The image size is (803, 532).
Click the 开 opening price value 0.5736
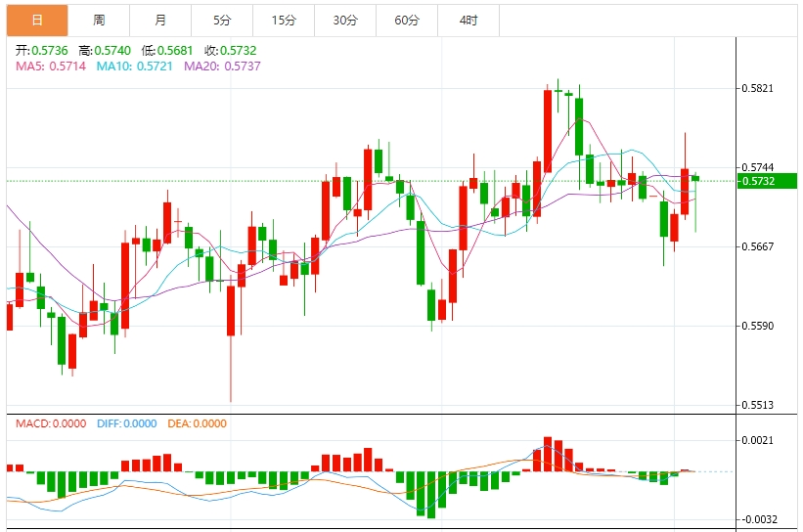coord(50,50)
